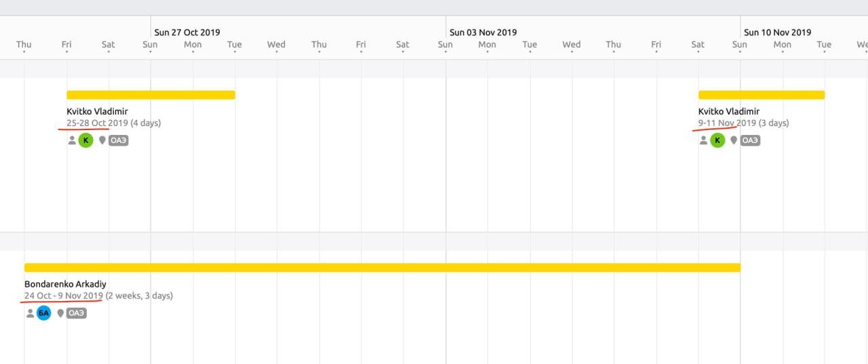868x364 pixels.
Task: Click the person icon under Bondarenko Arkadiy
Action: [x=30, y=313]
